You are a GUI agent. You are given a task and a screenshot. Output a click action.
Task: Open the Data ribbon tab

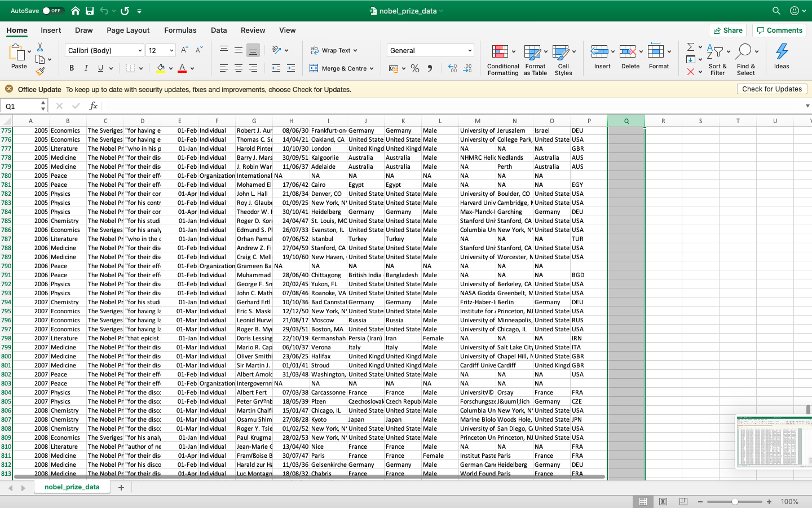218,30
